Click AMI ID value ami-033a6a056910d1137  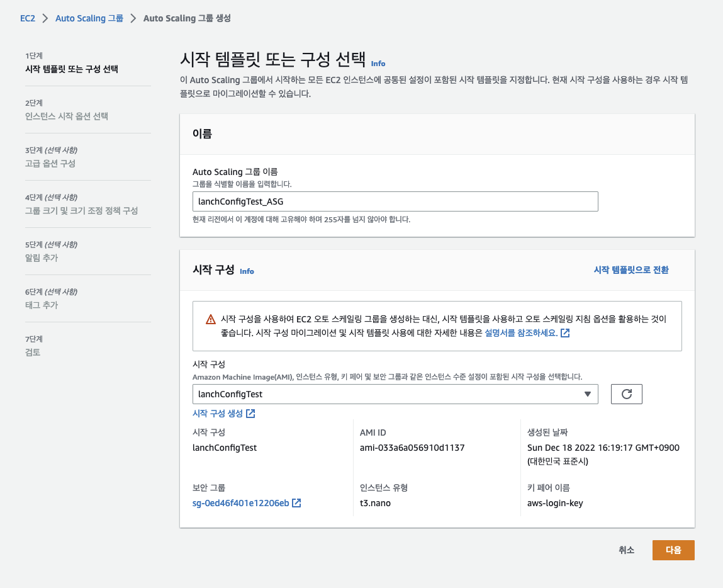tap(412, 448)
